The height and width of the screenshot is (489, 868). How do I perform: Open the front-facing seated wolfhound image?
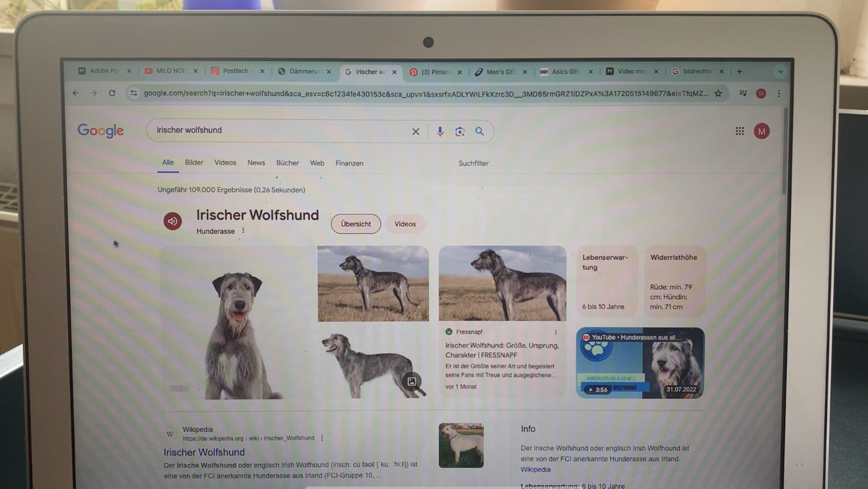237,323
